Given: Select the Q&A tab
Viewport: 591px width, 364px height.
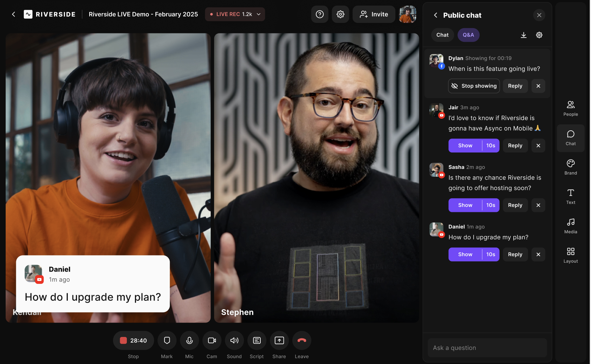Looking at the screenshot, I should click(468, 35).
